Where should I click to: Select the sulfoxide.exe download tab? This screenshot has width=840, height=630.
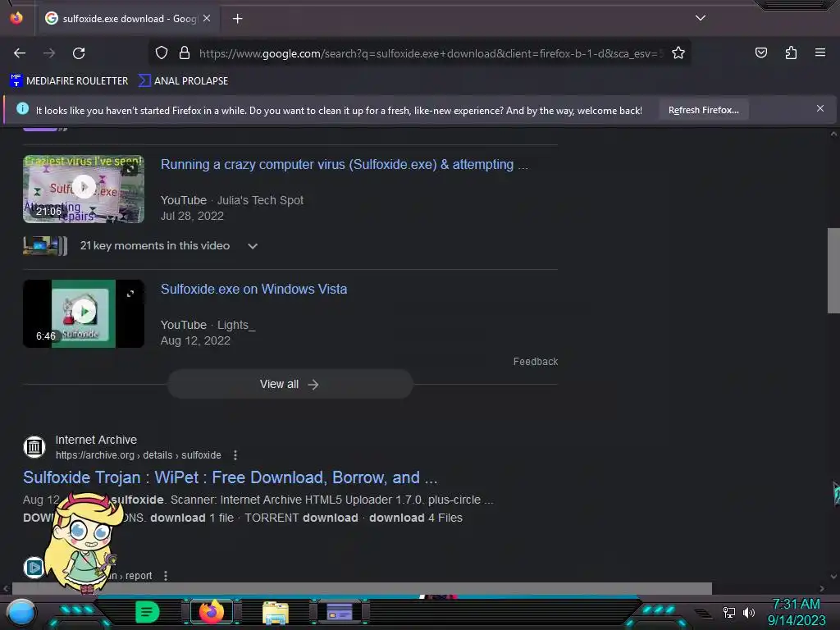[129, 19]
